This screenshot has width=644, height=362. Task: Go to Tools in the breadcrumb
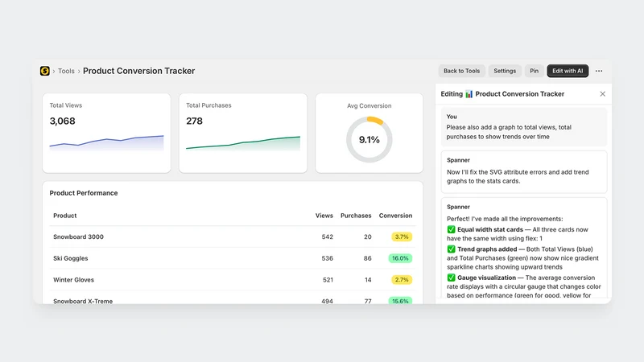66,71
